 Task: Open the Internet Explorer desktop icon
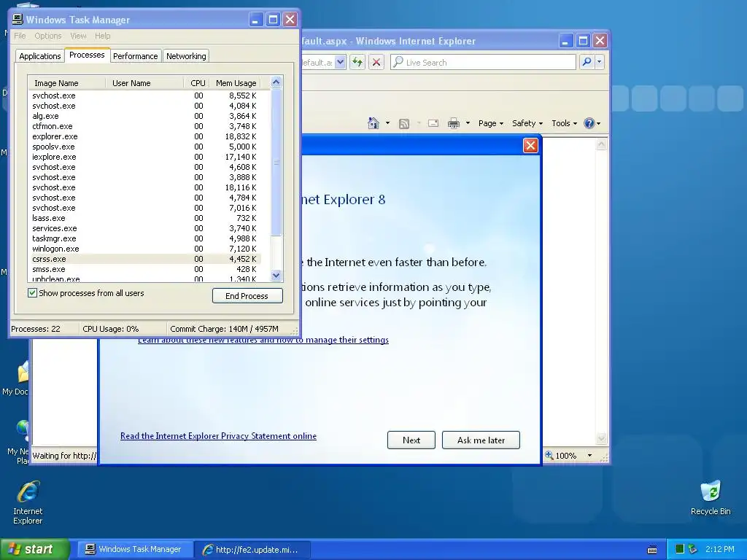[x=28, y=502]
